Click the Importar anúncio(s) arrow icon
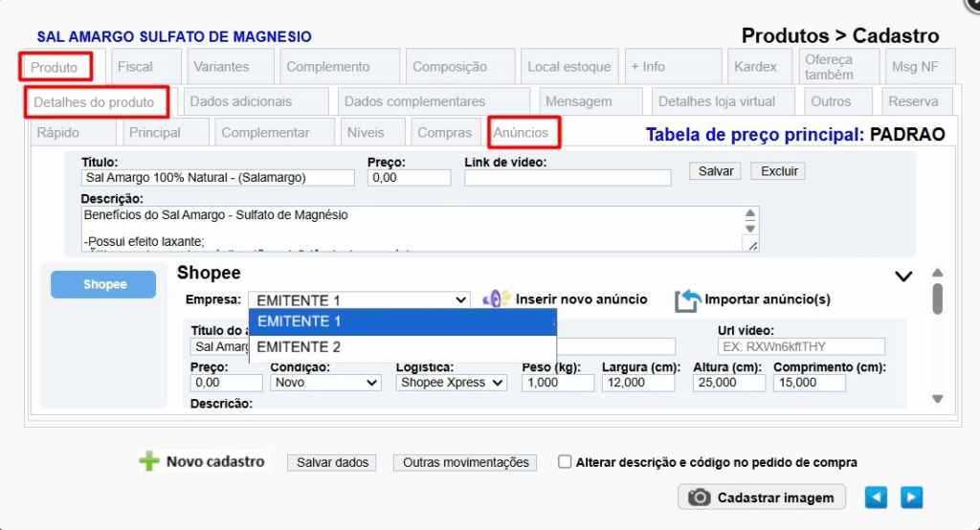Viewport: 980px width, 530px height. click(x=687, y=300)
